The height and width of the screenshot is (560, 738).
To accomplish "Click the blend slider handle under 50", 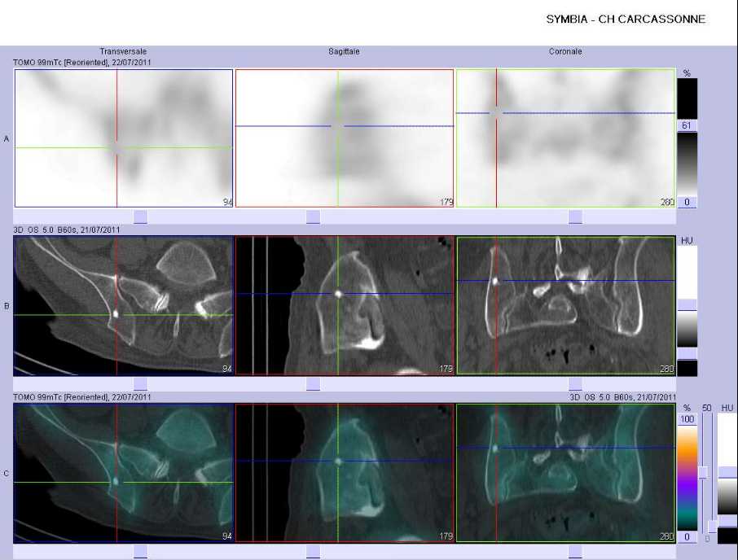I will coord(704,472).
